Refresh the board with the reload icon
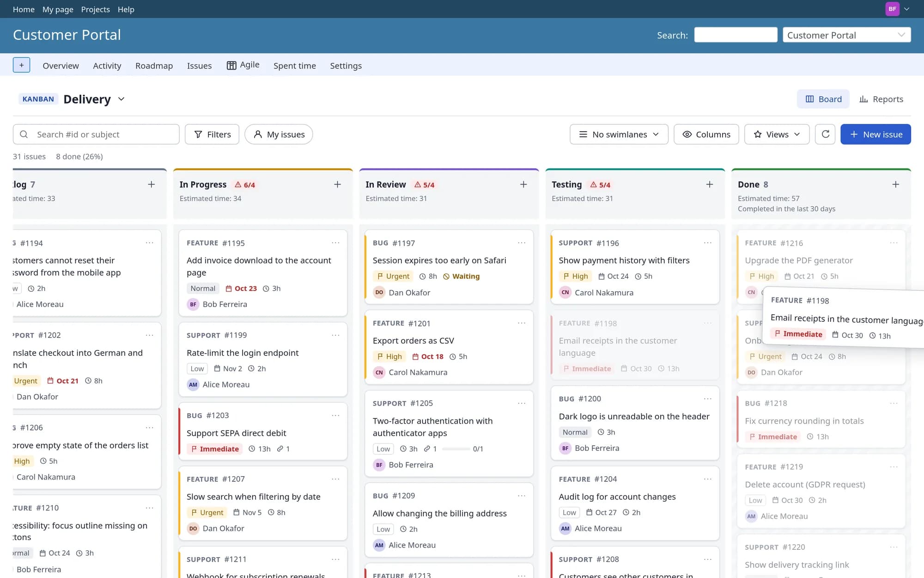The width and height of the screenshot is (924, 578). click(x=825, y=134)
